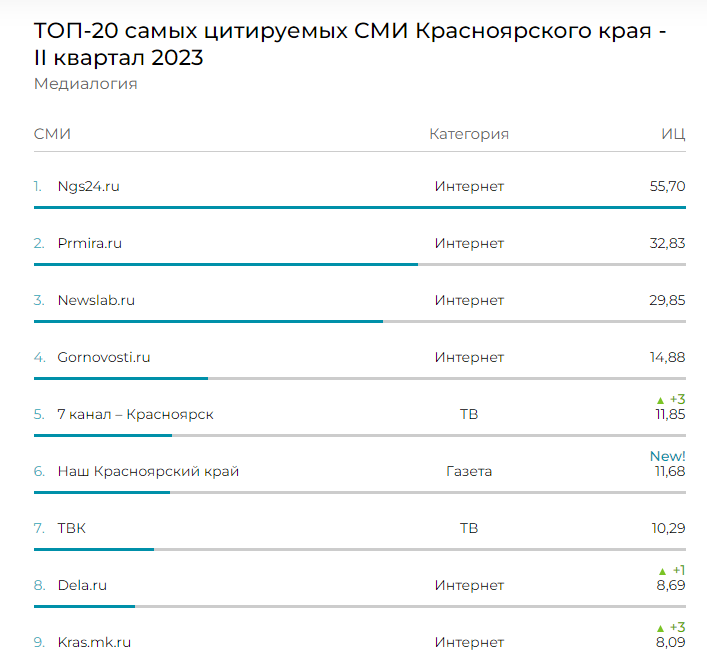Viewport: 707px width, 661px height.
Task: Select Kras.mk.ru in the list
Action: [x=94, y=642]
